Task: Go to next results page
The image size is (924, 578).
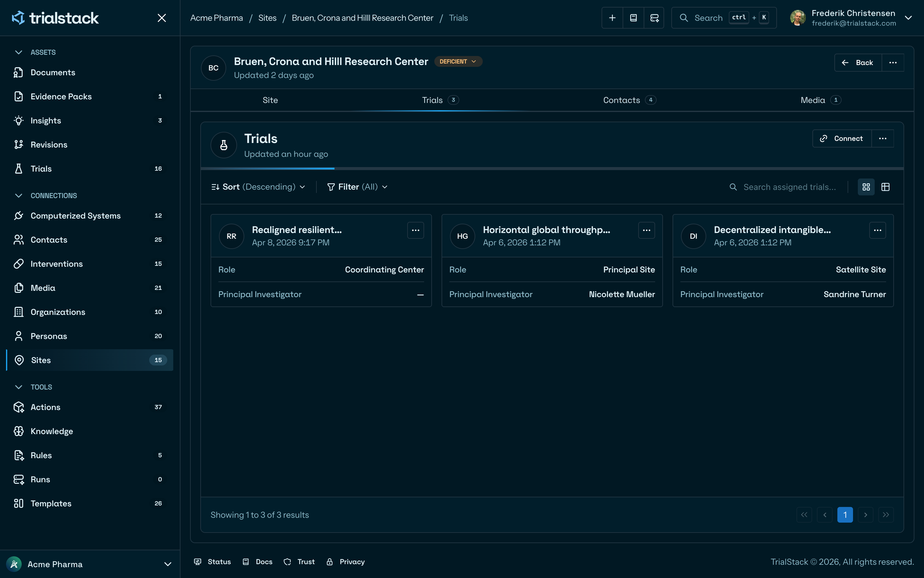Action: 866,514
